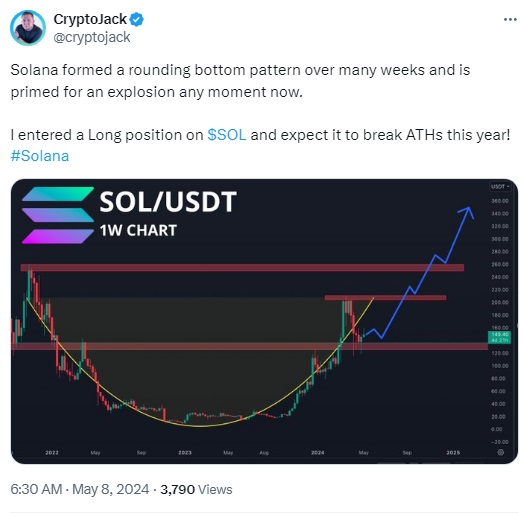Open the #Solana hashtag link
The height and width of the screenshot is (513, 523).
pyautogui.click(x=40, y=156)
